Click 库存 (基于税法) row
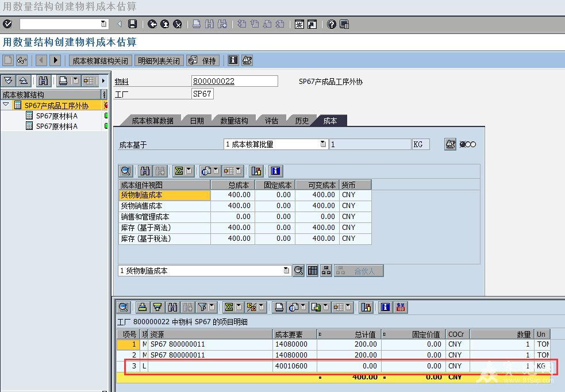Screen dimensions: 565x392 tap(245, 239)
